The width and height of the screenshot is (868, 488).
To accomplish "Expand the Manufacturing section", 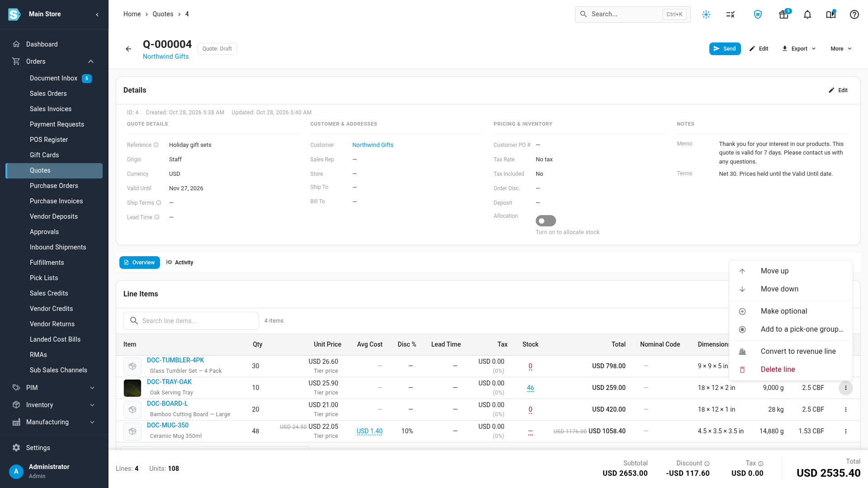I will pyautogui.click(x=92, y=422).
